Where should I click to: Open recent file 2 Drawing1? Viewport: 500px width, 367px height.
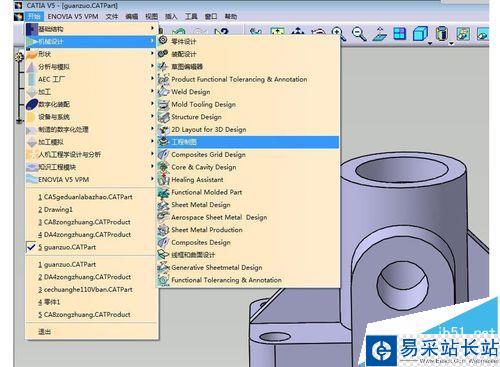55,210
